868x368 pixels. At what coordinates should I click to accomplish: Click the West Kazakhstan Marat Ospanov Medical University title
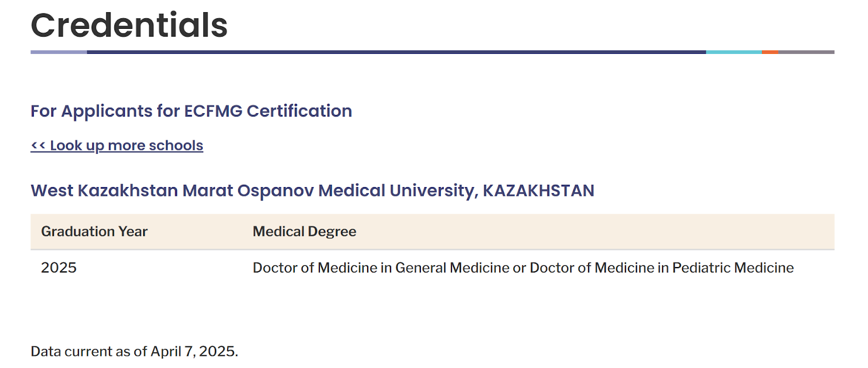point(312,191)
